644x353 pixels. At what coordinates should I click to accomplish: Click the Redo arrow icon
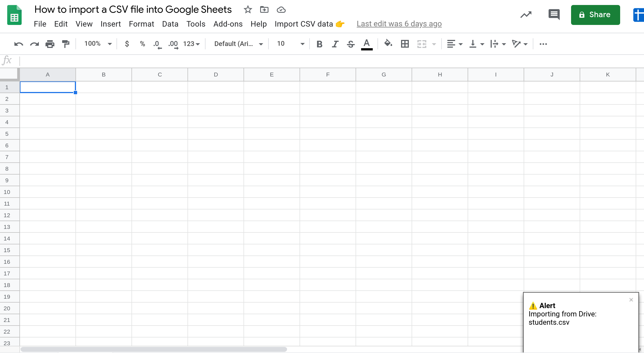point(34,44)
